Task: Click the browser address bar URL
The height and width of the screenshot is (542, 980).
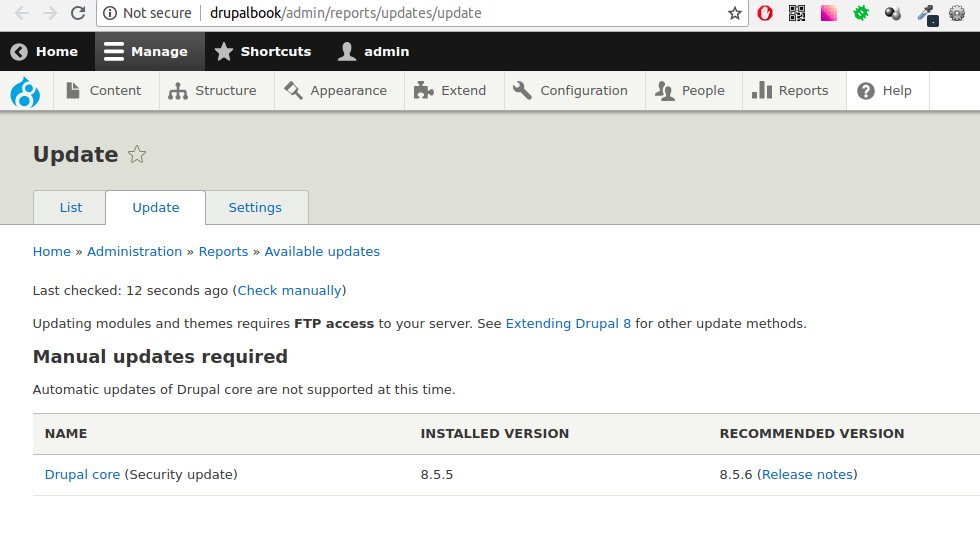Action: pyautogui.click(x=346, y=13)
